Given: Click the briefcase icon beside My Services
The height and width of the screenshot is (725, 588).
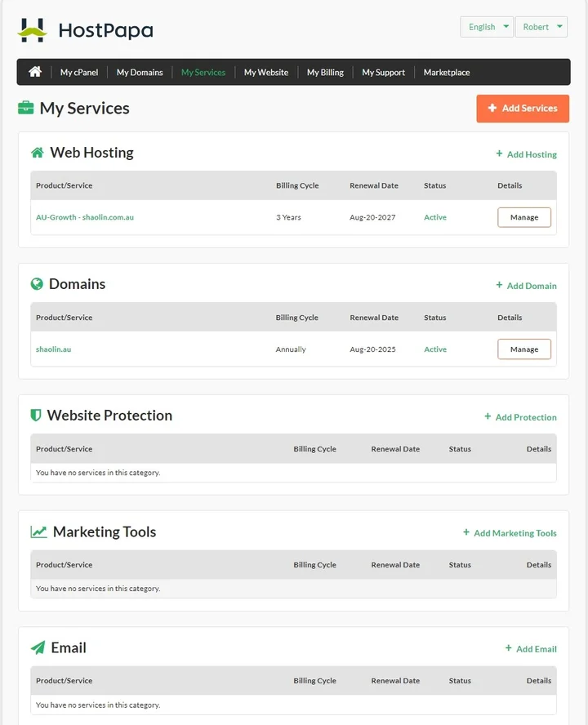Looking at the screenshot, I should 25,108.
